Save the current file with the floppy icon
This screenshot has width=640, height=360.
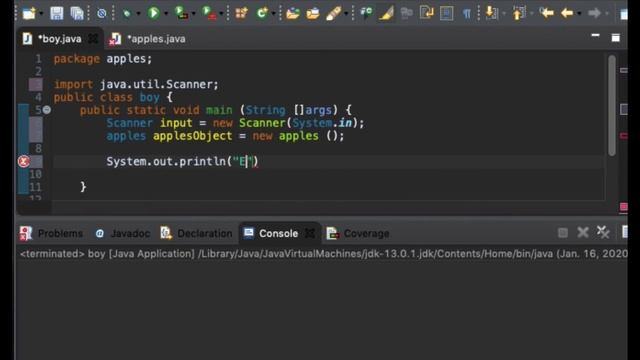point(56,13)
